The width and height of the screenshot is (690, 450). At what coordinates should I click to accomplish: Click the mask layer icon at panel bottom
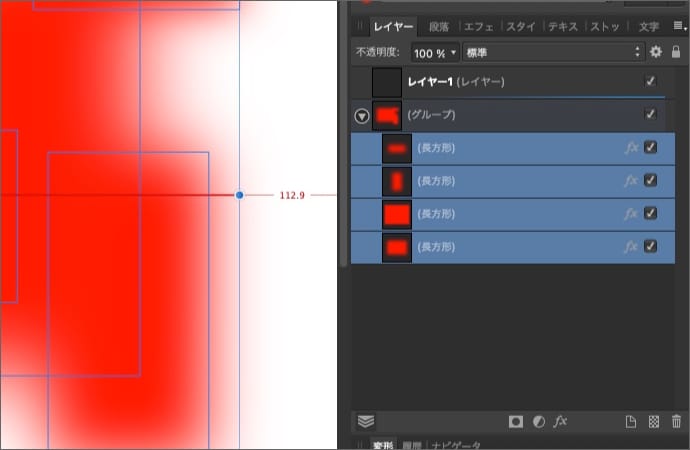tap(516, 422)
